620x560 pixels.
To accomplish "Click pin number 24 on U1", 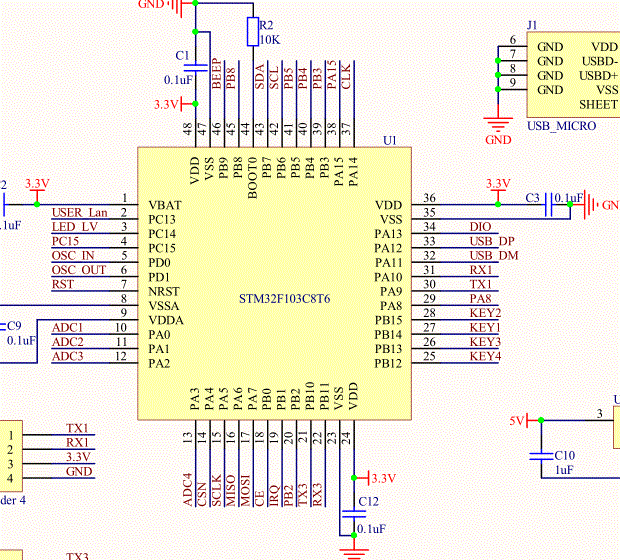I will [x=346, y=437].
